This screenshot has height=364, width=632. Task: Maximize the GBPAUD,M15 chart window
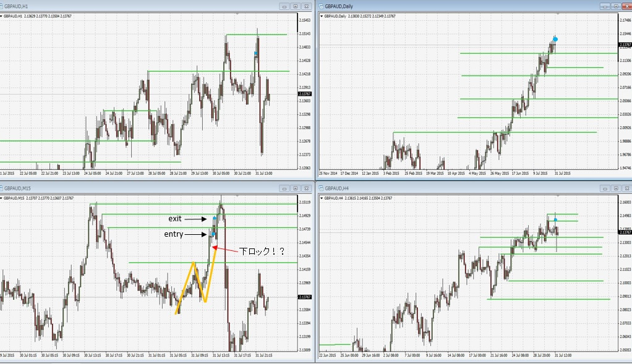296,188
